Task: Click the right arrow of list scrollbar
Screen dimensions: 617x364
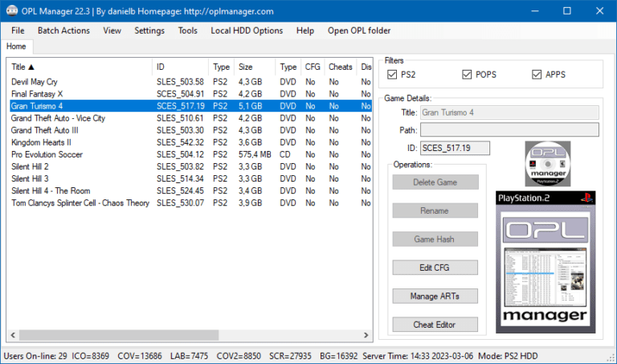Action: click(366, 335)
